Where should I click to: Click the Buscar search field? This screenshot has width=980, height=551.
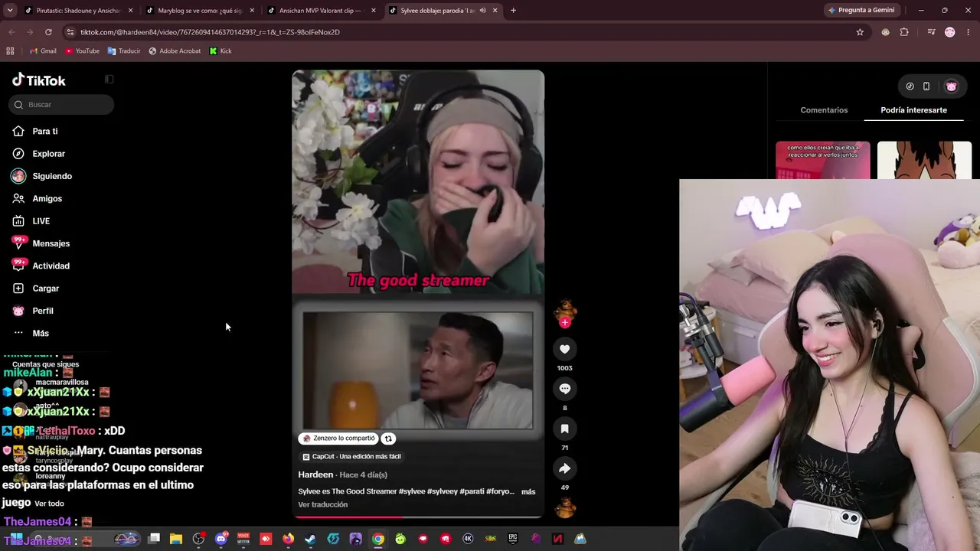point(61,105)
